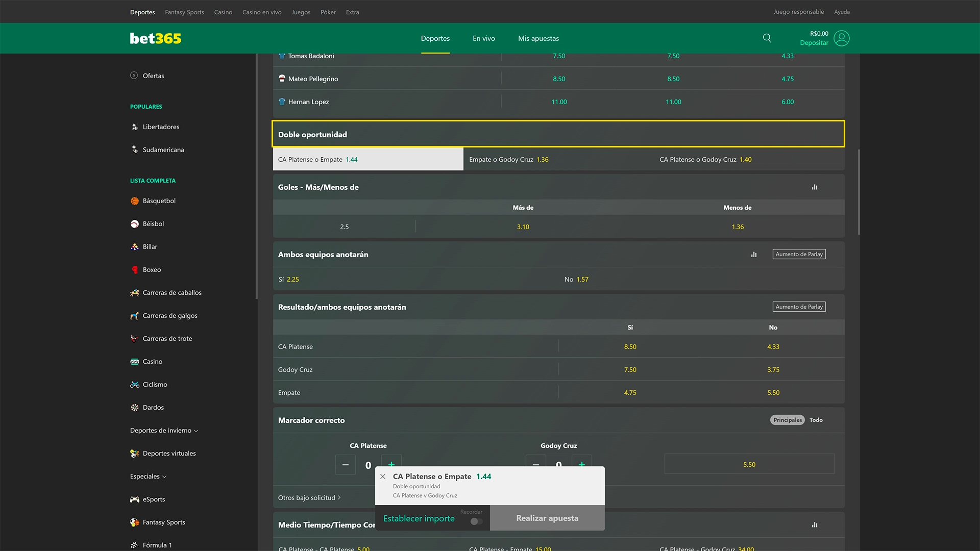Open Fantasy Sports top menu item
980x551 pixels.
(x=184, y=12)
